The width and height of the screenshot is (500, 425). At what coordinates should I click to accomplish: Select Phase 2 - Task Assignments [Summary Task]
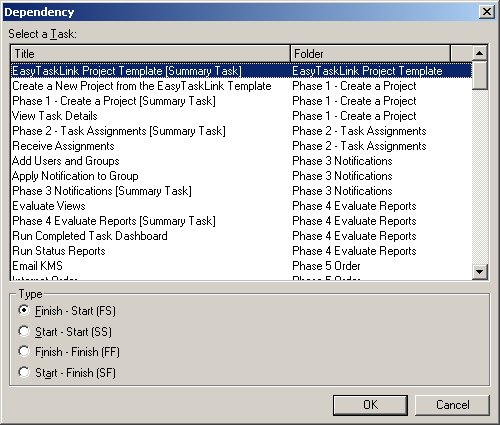tap(242, 131)
